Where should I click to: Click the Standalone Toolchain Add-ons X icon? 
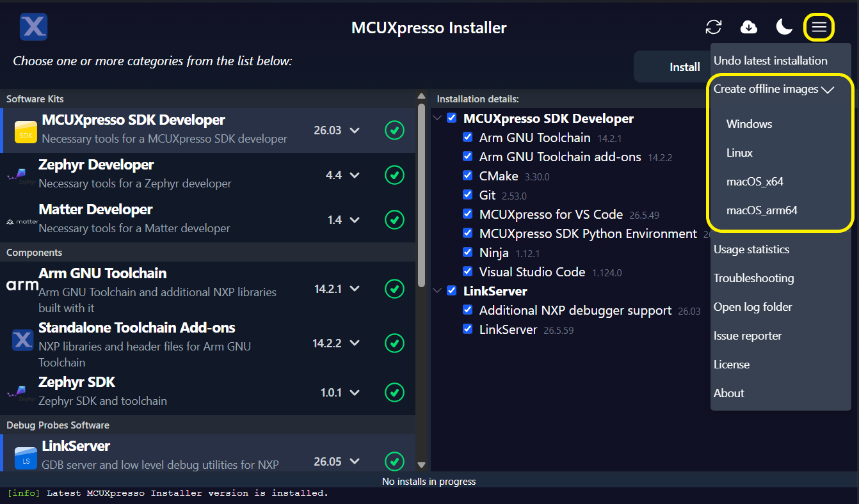pos(22,340)
